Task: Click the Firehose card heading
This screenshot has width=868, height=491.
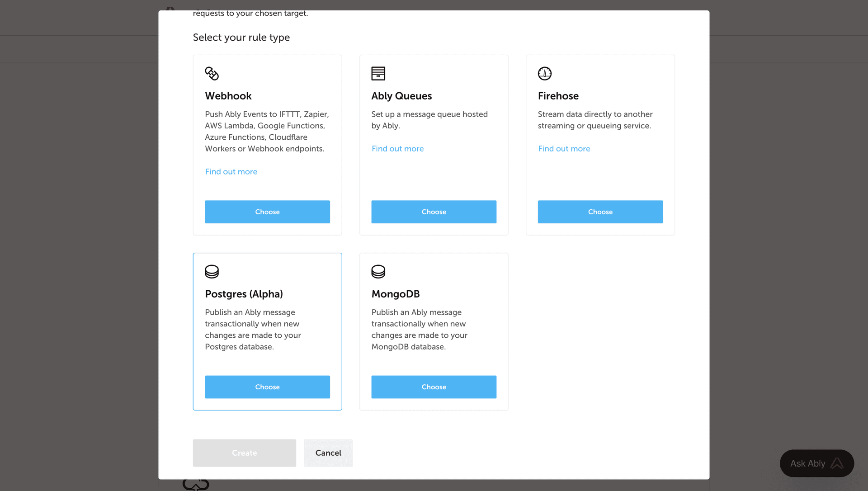Action: 558,96
